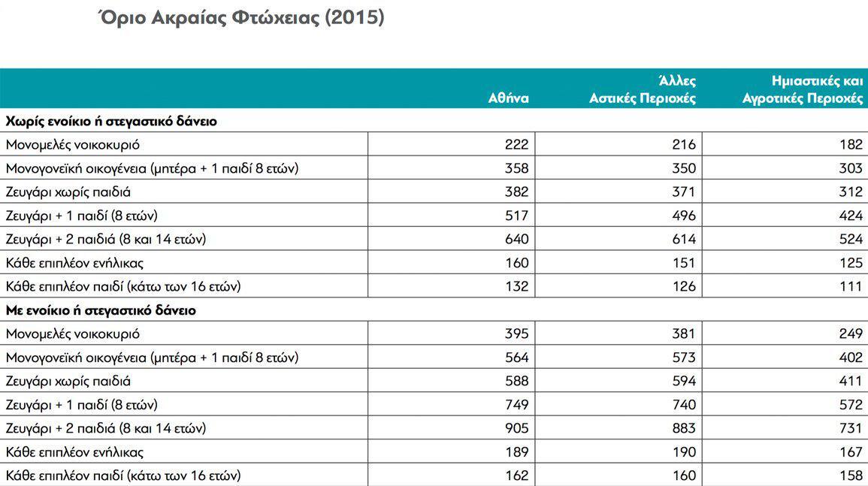Click the cell with value 395
Screen dimensions: 868x486
coord(516,334)
